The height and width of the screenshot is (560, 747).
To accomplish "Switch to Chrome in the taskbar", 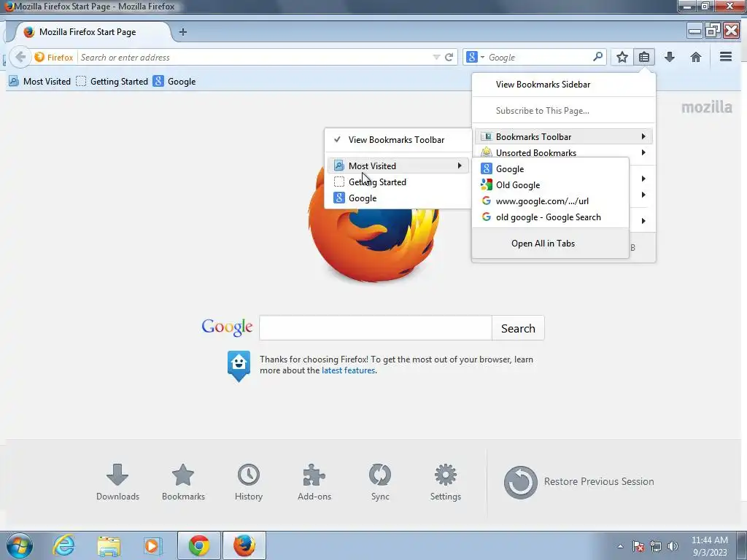I will coord(198,545).
